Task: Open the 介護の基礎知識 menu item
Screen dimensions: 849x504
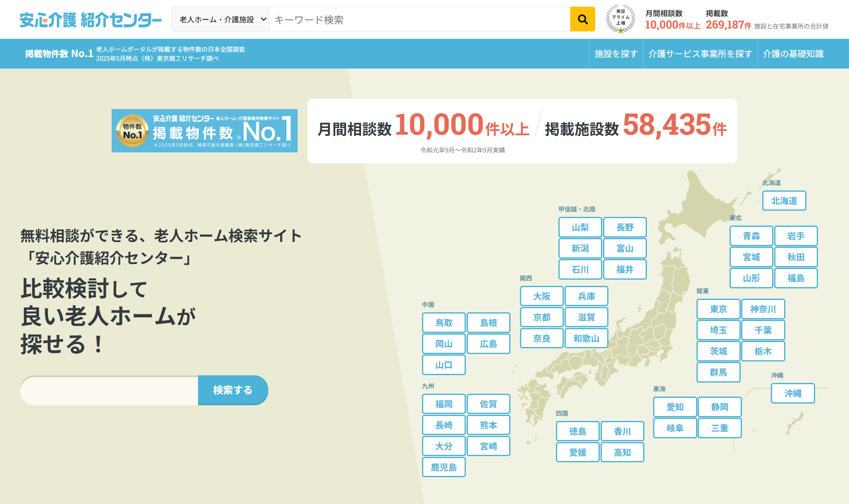Action: [x=793, y=54]
